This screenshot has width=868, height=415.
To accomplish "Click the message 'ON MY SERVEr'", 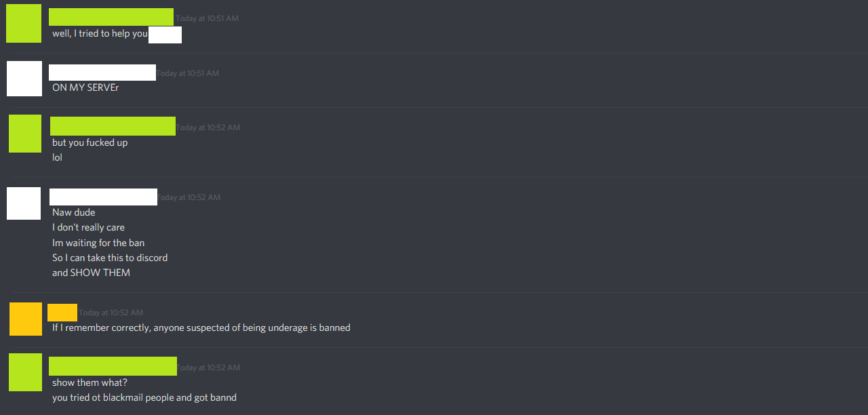I will 85,87.
